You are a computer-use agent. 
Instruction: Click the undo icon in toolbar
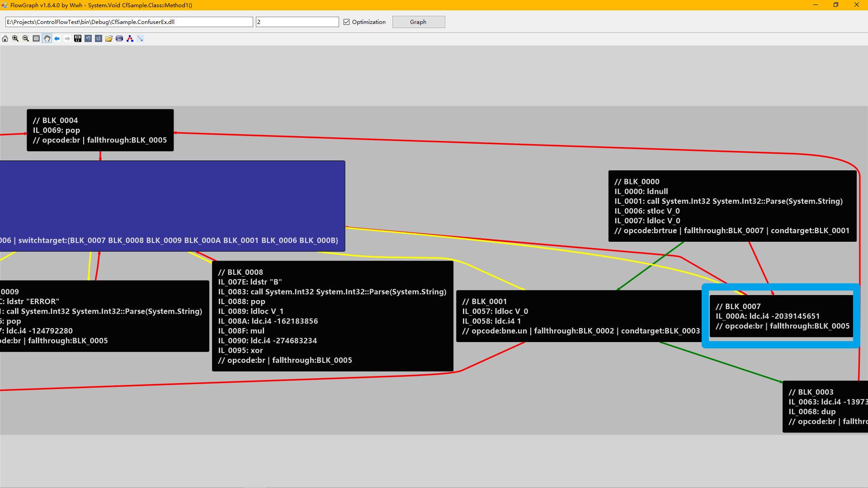coord(88,39)
